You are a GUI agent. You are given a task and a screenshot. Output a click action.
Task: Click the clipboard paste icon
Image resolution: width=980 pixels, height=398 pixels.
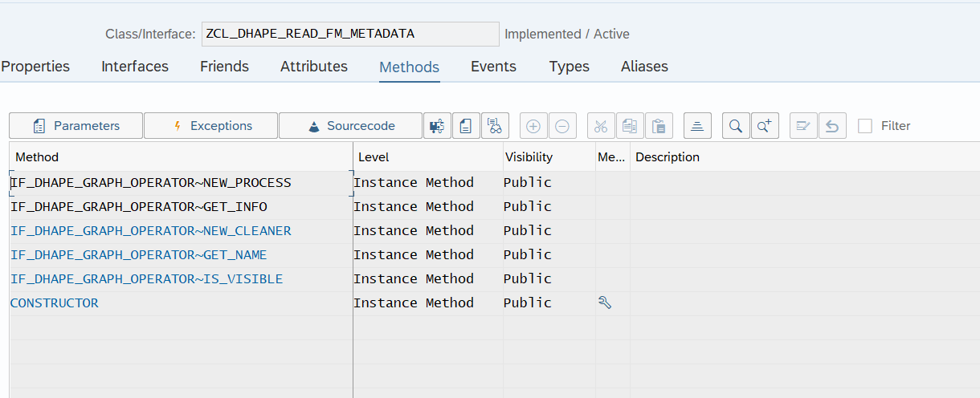coord(659,126)
